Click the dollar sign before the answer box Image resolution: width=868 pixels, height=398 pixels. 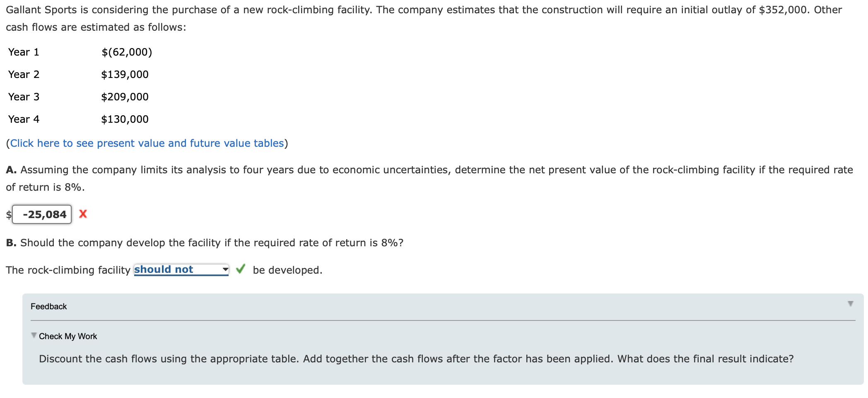pyautogui.click(x=8, y=215)
